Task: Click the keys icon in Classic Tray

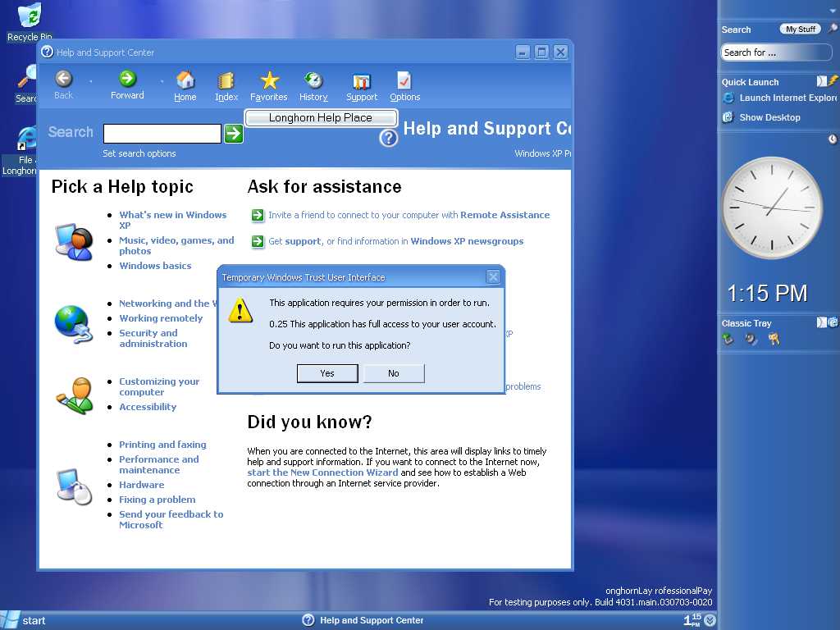Action: click(x=774, y=339)
